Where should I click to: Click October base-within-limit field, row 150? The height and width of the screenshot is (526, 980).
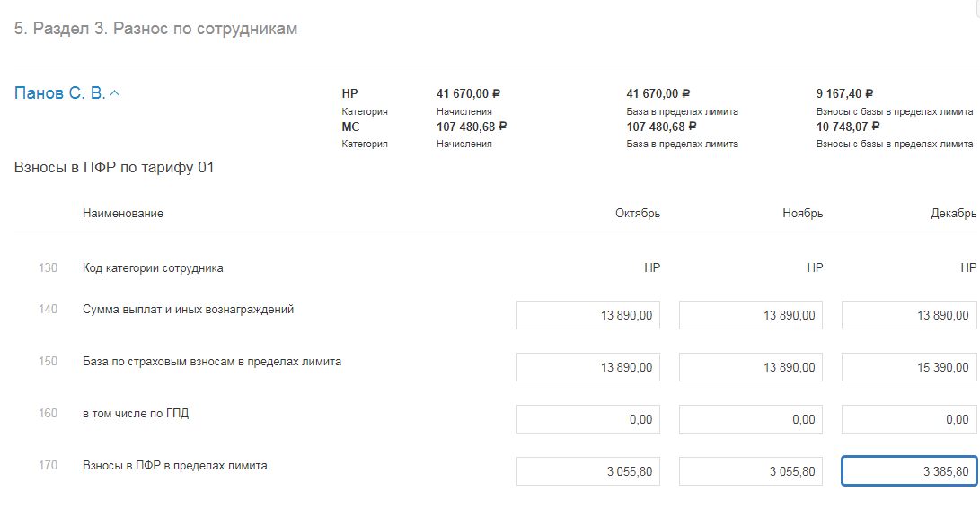pos(588,367)
